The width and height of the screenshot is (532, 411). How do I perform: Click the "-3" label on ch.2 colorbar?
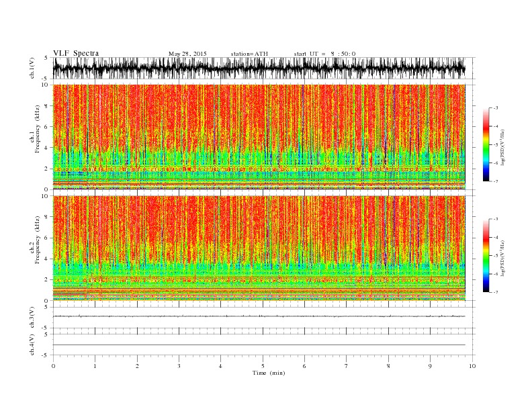point(496,219)
